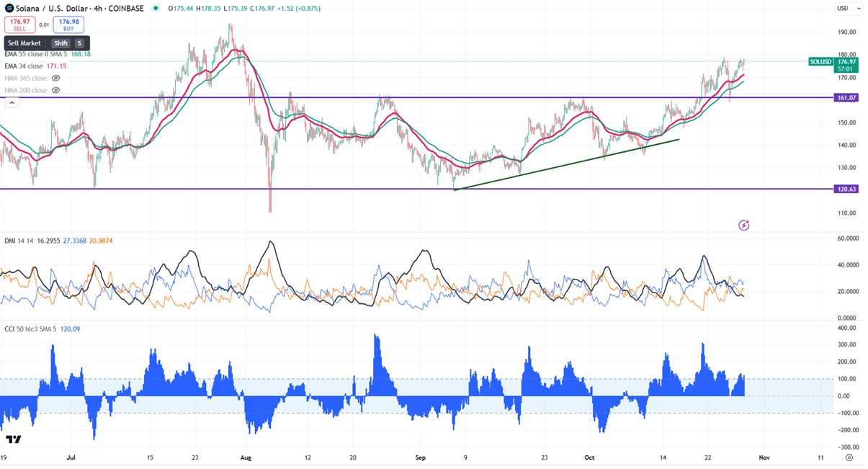The height and width of the screenshot is (469, 868).
Task: Show the hidden HMA 365 indicator
Action: (56, 78)
